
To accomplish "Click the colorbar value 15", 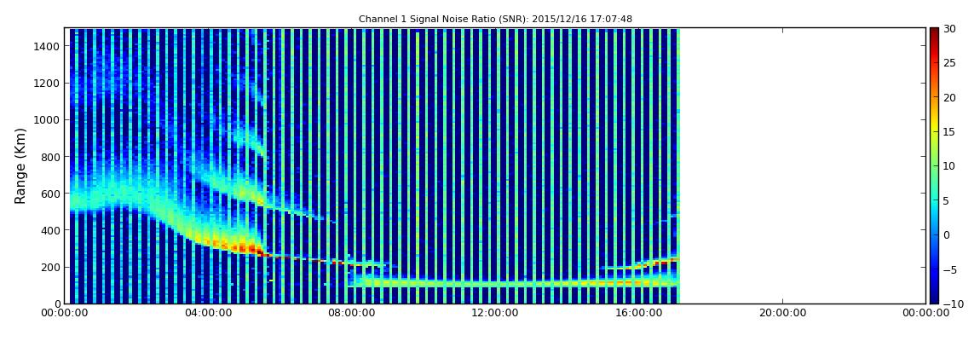I will point(948,132).
